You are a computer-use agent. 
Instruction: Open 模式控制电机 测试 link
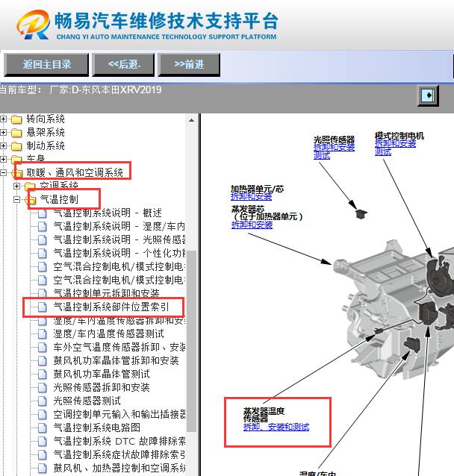point(383,151)
